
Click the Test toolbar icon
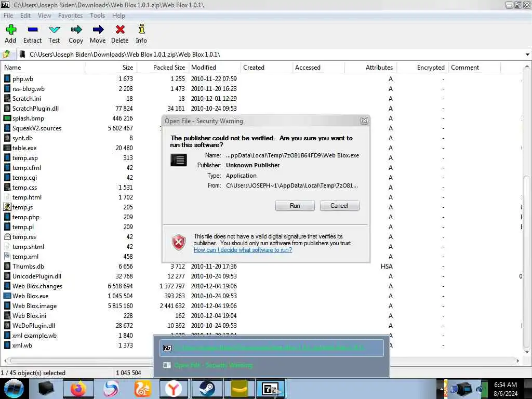click(x=54, y=30)
